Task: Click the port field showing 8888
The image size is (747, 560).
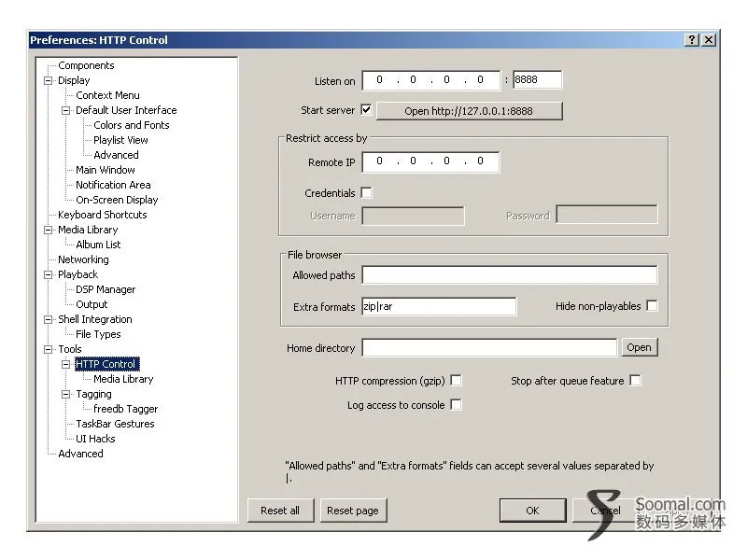Action: [x=538, y=80]
